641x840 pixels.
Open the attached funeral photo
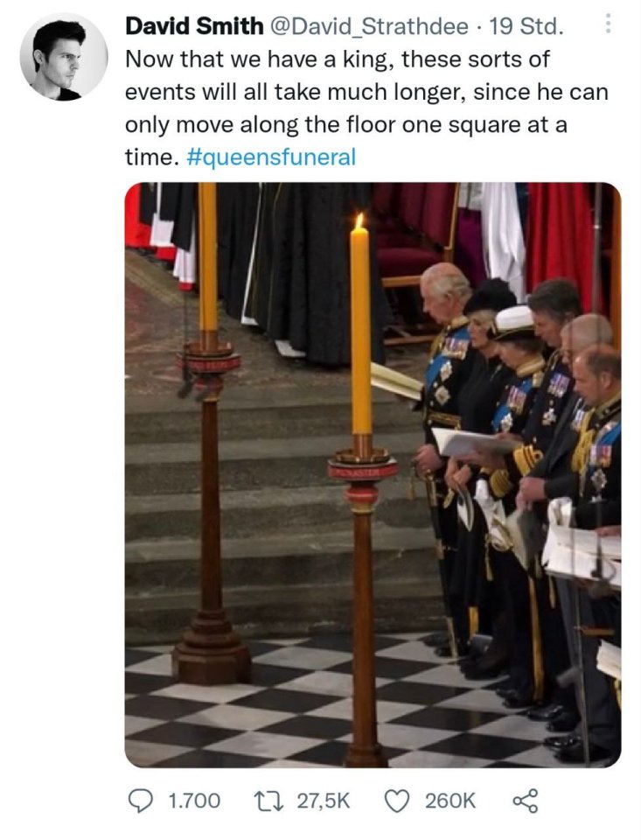coord(373,474)
